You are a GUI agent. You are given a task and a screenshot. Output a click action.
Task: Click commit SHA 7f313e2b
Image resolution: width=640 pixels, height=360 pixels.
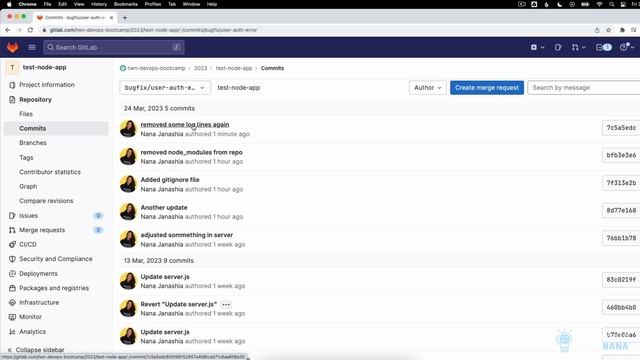[x=621, y=183]
